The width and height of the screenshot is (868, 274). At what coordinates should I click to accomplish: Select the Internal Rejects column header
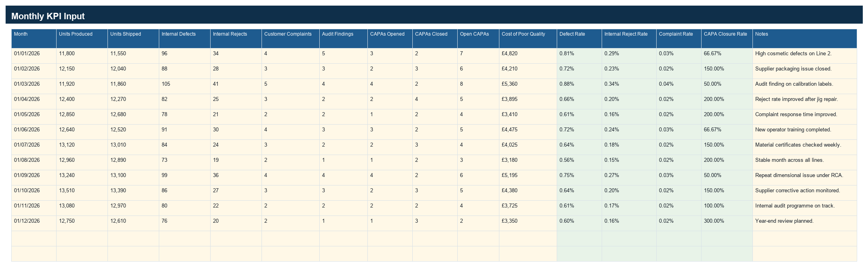[236, 38]
